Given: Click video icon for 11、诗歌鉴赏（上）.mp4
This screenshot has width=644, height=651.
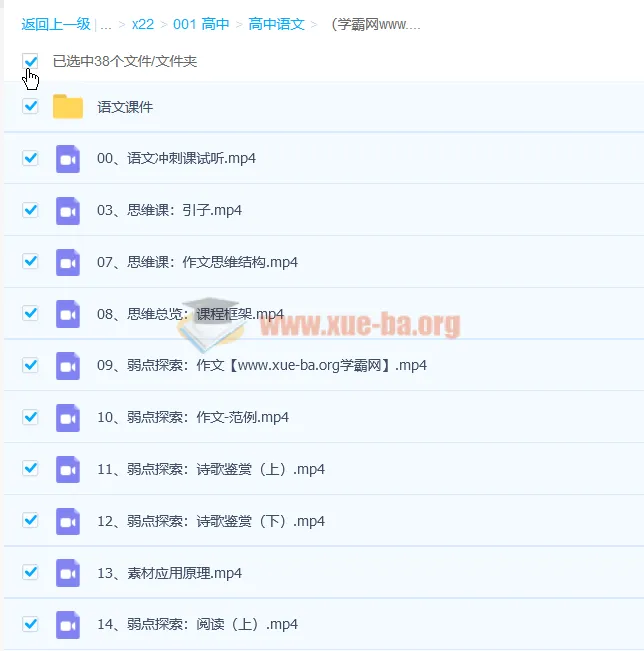Looking at the screenshot, I should point(68,470).
